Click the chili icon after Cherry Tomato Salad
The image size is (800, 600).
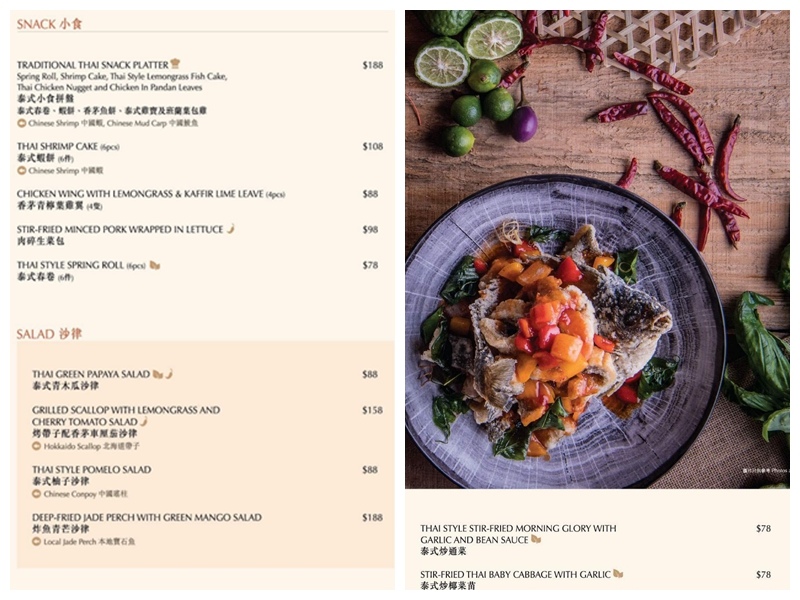[x=144, y=421]
